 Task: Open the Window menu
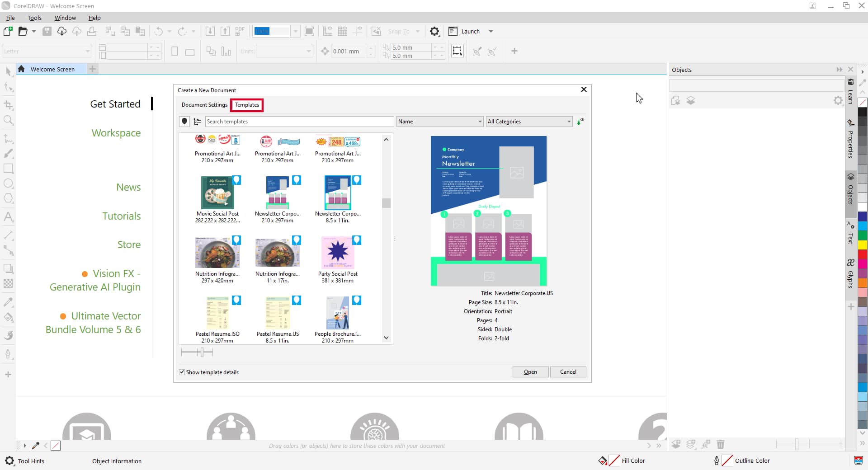65,18
